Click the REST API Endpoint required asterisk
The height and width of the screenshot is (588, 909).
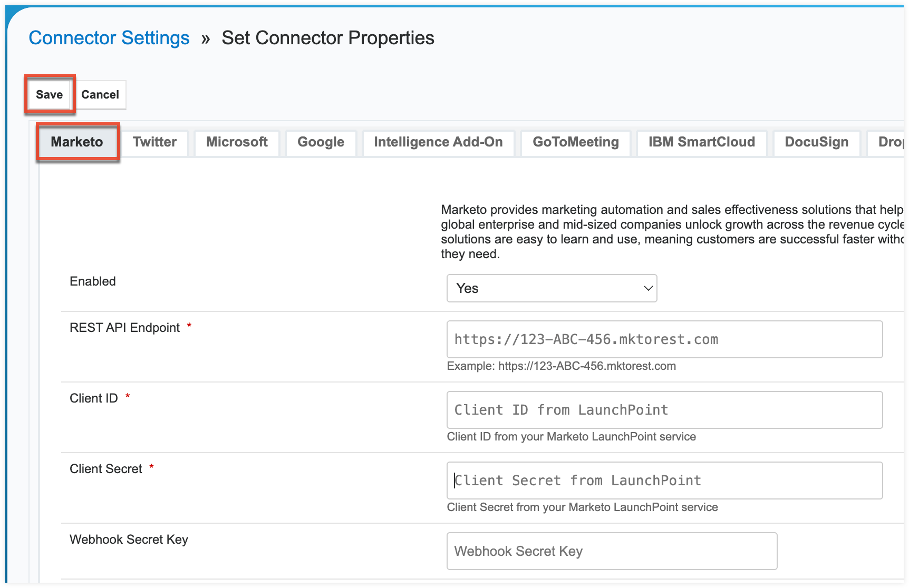189,327
